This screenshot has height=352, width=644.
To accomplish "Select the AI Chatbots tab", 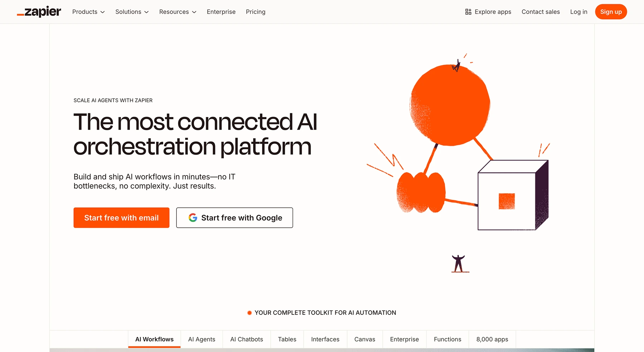I will tap(247, 339).
